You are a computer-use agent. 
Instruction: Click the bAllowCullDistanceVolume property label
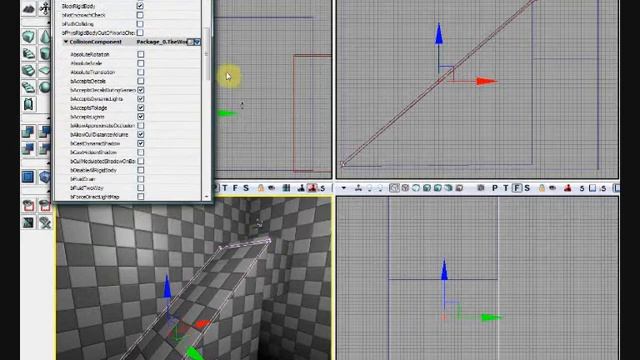[99, 135]
